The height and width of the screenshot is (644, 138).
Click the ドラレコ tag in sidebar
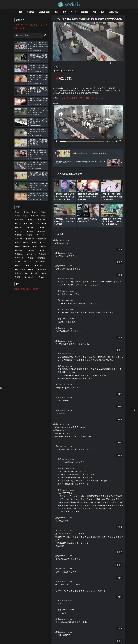(28, 262)
